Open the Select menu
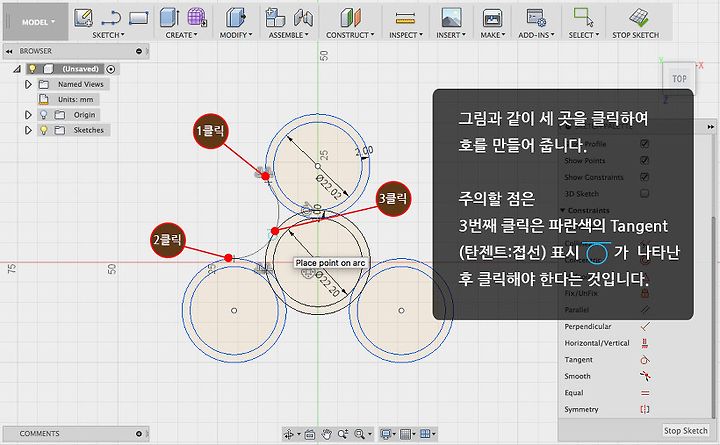The width and height of the screenshot is (720, 445). (584, 35)
